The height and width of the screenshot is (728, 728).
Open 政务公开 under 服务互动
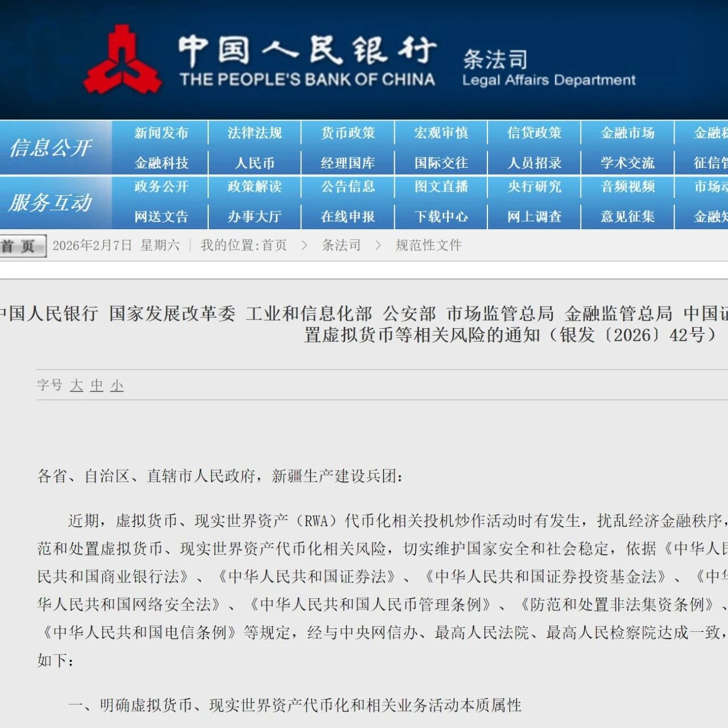(161, 187)
